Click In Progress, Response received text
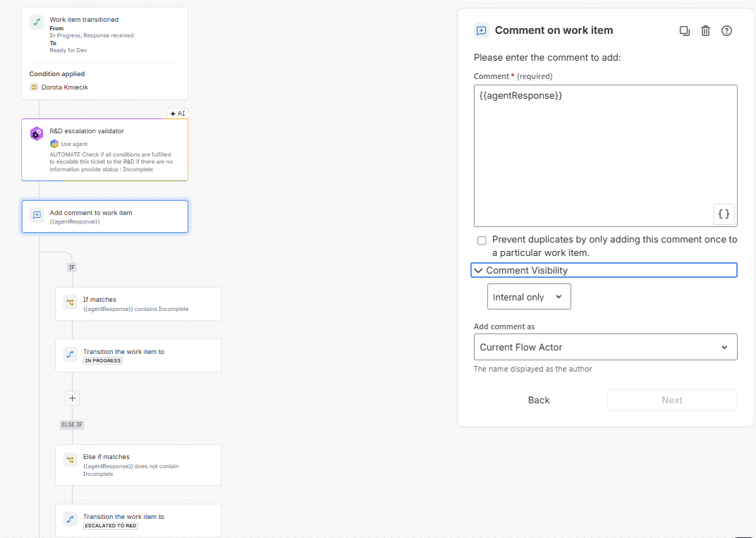 pos(92,35)
